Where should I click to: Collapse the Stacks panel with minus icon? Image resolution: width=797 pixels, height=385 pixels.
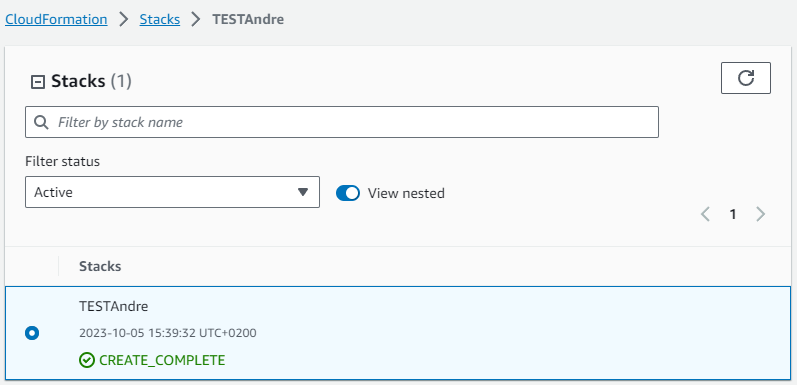click(x=38, y=82)
